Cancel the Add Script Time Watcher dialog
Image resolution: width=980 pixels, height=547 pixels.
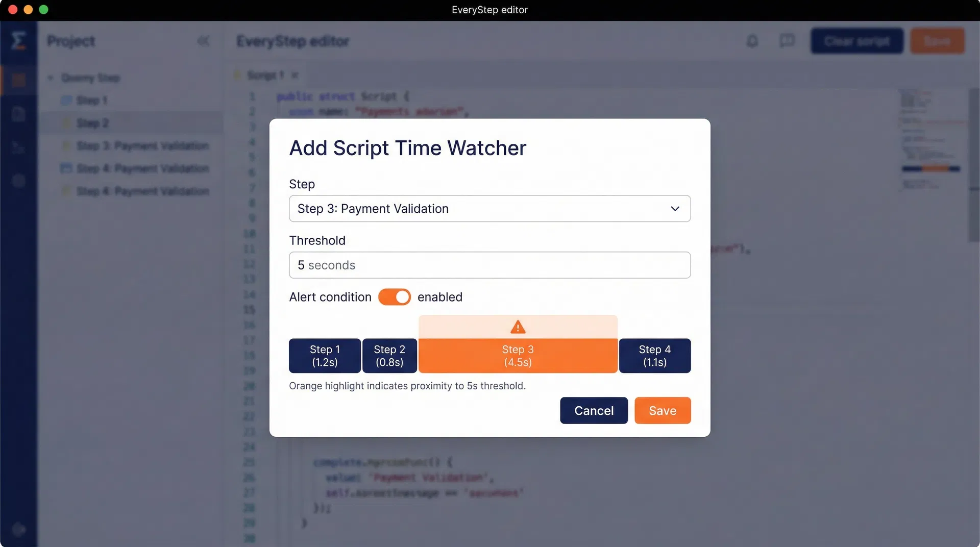coord(594,410)
